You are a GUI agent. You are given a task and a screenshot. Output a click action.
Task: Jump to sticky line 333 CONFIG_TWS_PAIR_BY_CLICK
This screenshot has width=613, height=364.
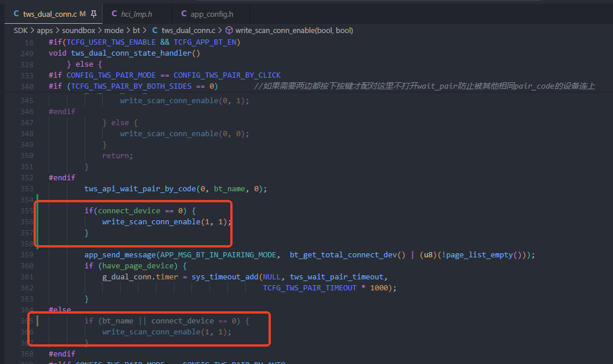point(227,75)
